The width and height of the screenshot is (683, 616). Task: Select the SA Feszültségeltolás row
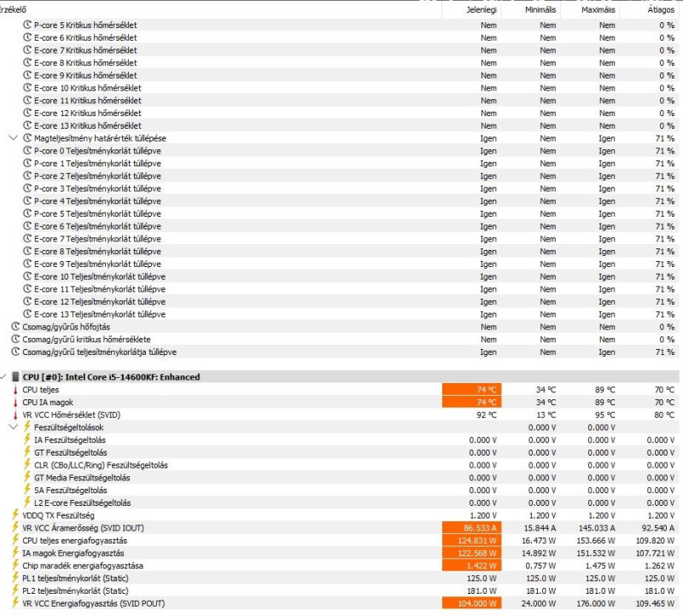[340, 491]
